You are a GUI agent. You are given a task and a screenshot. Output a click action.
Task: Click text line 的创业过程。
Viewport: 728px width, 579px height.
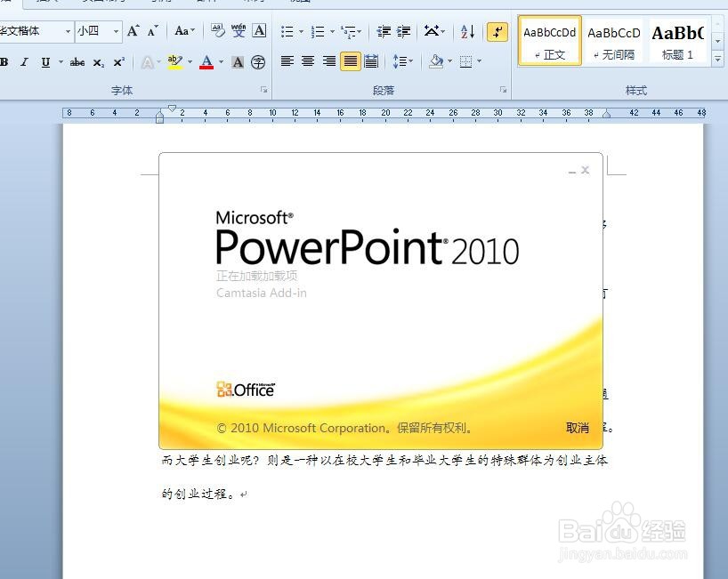click(x=199, y=494)
